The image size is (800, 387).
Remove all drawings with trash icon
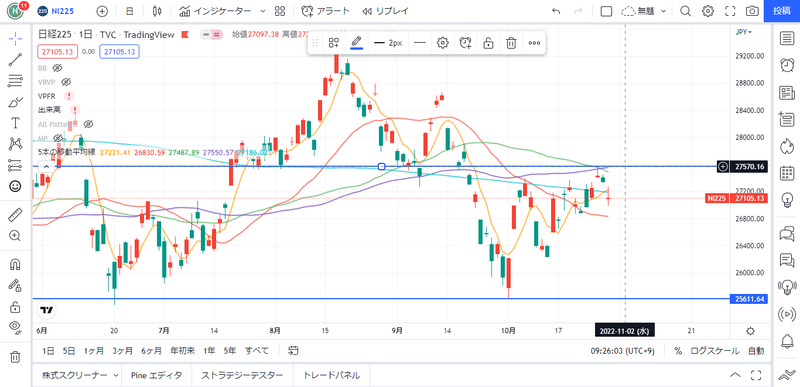click(x=15, y=357)
